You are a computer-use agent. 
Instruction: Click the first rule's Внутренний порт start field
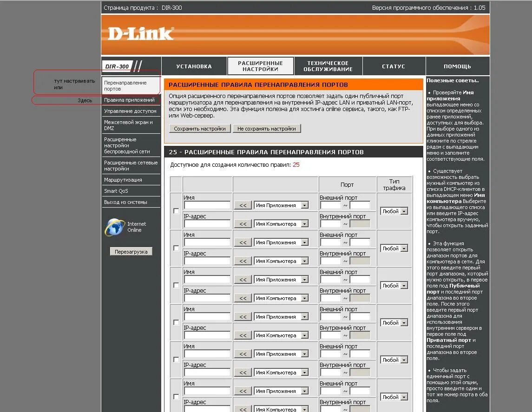pos(331,224)
